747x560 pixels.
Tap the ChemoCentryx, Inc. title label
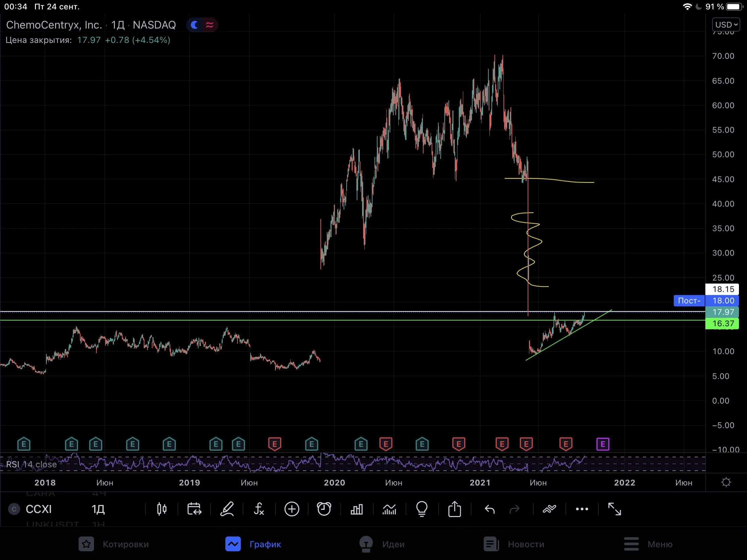(x=54, y=25)
